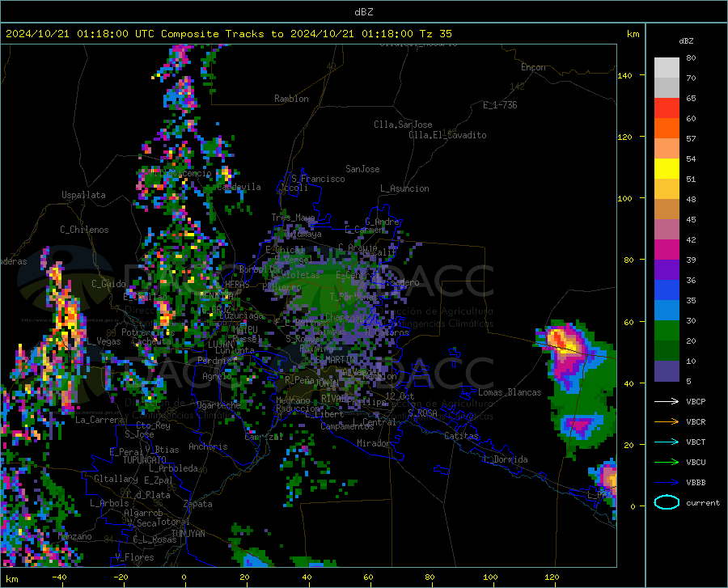Click the C_Guido map label

click(x=108, y=284)
